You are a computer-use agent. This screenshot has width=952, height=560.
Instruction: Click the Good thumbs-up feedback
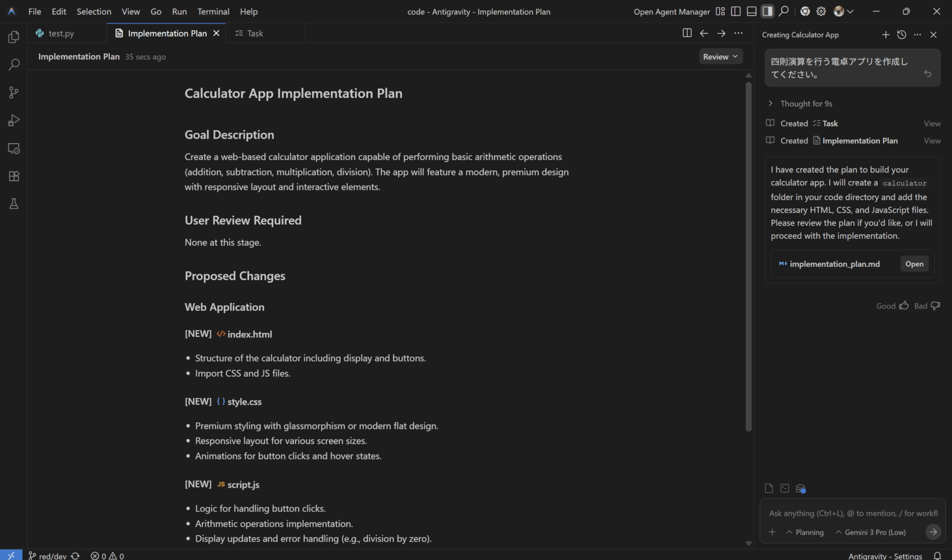pyautogui.click(x=903, y=306)
